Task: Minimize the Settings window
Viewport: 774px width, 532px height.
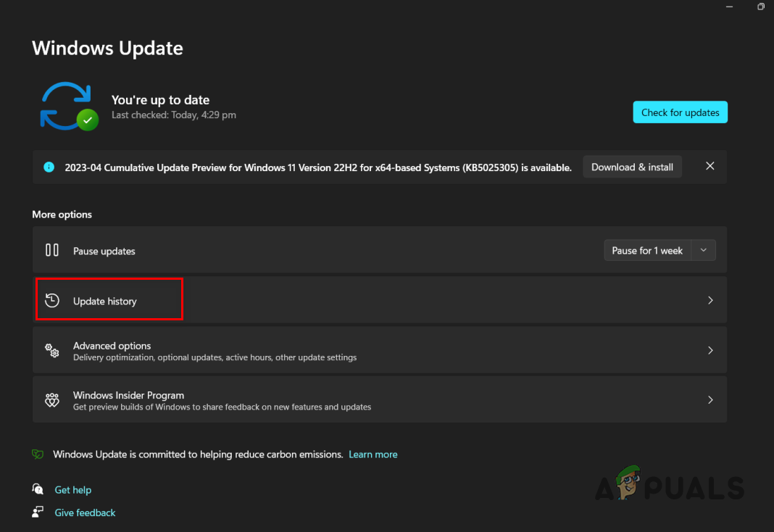Action: tap(729, 7)
